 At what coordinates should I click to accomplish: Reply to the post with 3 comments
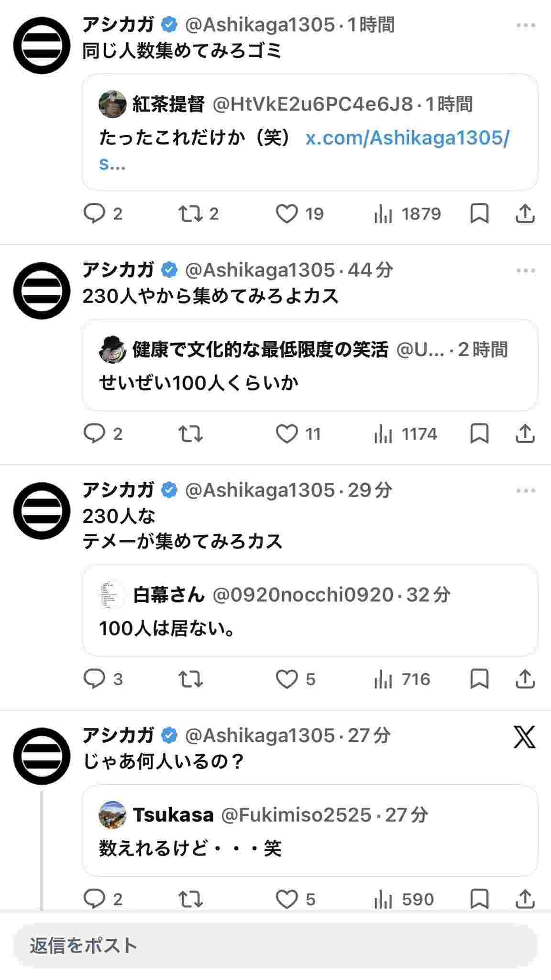click(x=94, y=679)
